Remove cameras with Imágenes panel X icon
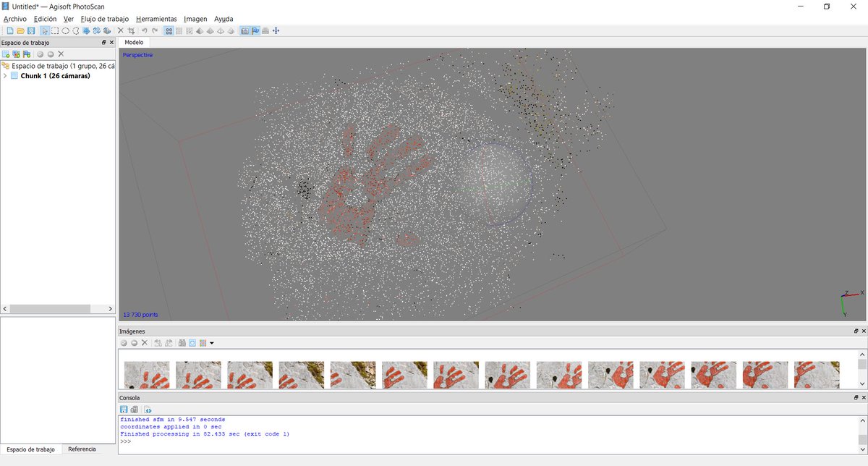The image size is (868, 466). 145,342
